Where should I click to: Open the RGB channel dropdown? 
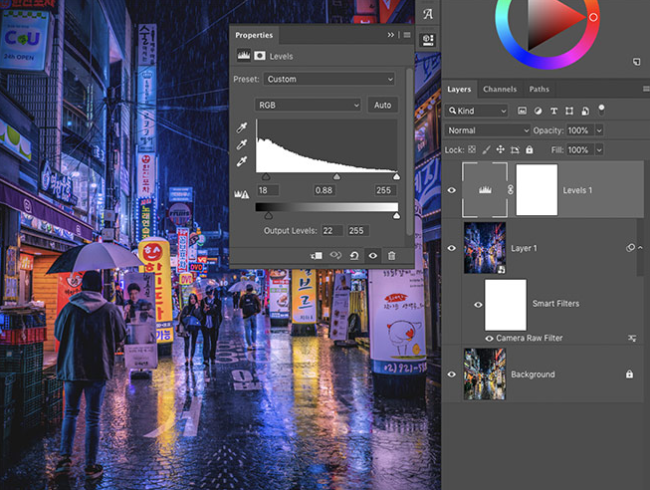(x=308, y=105)
